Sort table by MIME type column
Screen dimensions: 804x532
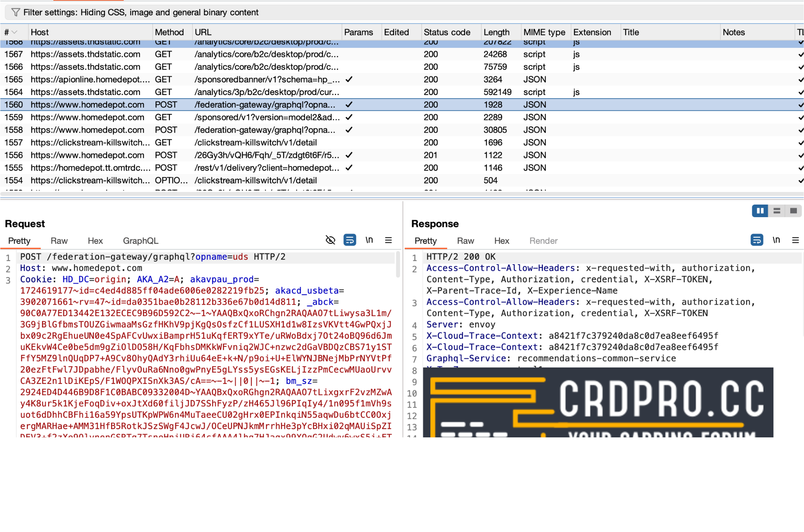click(x=546, y=32)
